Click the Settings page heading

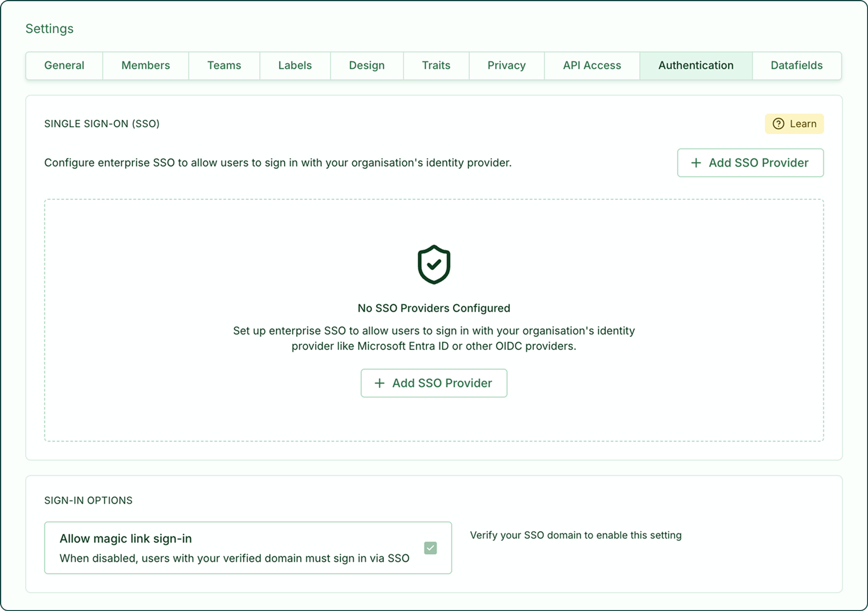pos(50,29)
